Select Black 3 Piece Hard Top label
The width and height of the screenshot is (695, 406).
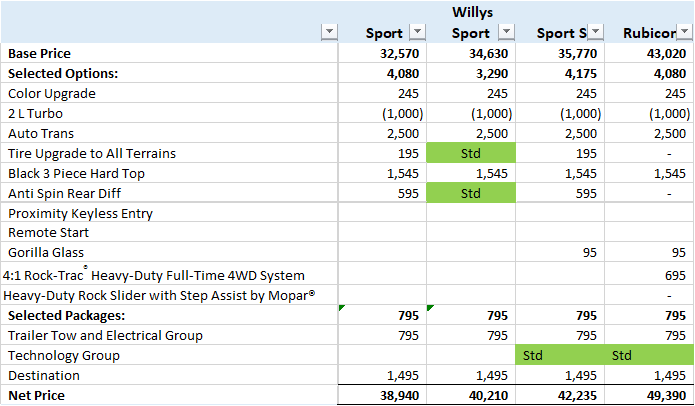coord(76,173)
